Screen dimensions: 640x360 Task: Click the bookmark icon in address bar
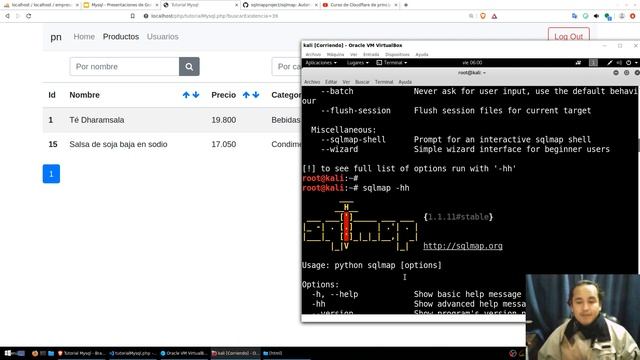coord(133,16)
